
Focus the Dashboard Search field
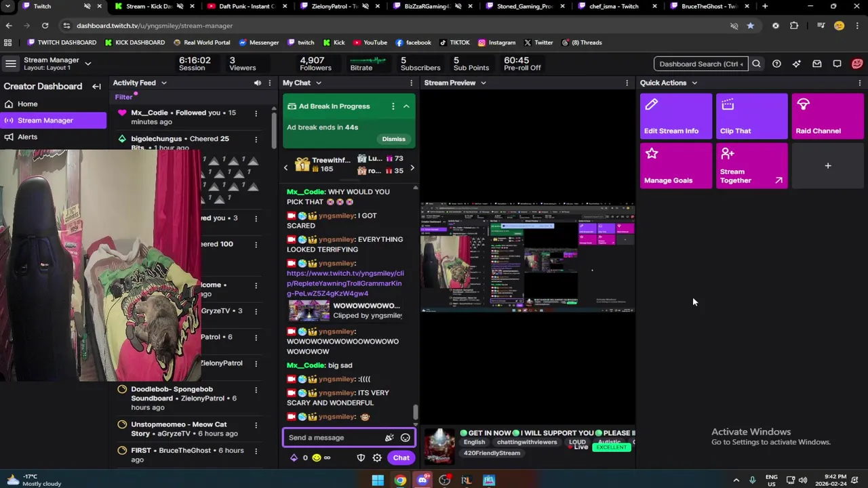click(x=701, y=64)
